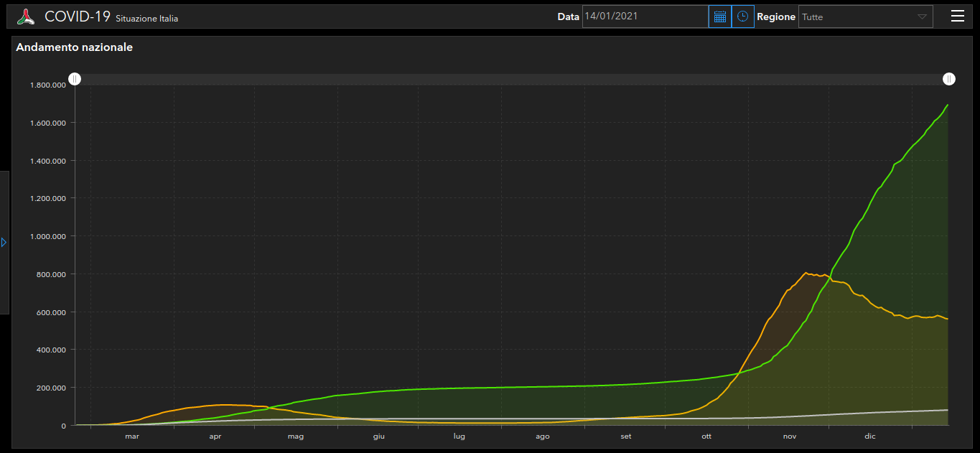Click the 1.400.000 y-axis value
The width and height of the screenshot is (980, 453).
click(x=48, y=161)
